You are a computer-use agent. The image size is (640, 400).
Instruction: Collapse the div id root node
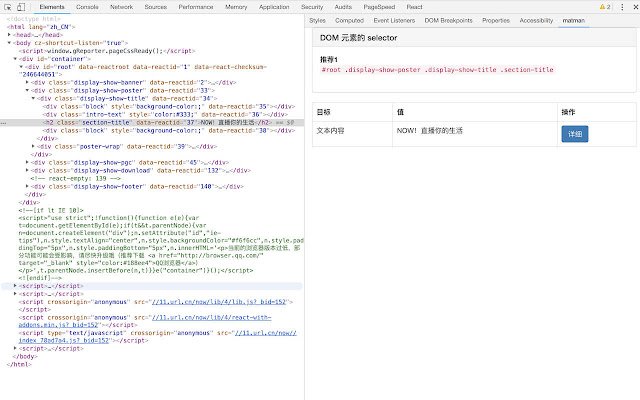click(x=21, y=67)
